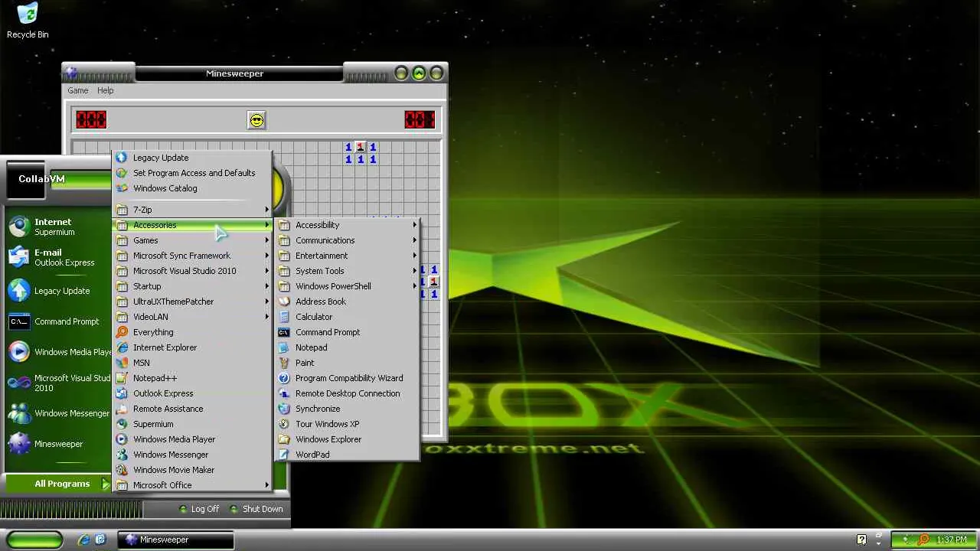Open Minesweeper in Start menu left pane

click(58, 444)
